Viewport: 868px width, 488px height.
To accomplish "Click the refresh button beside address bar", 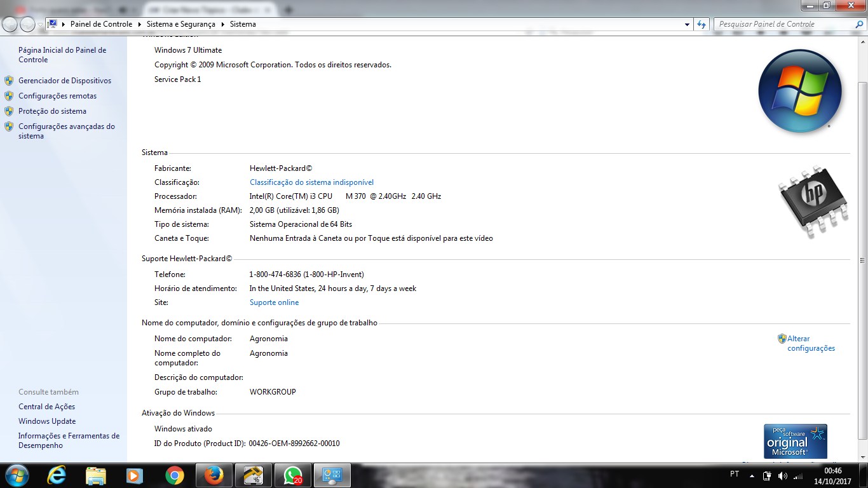I will (x=702, y=24).
